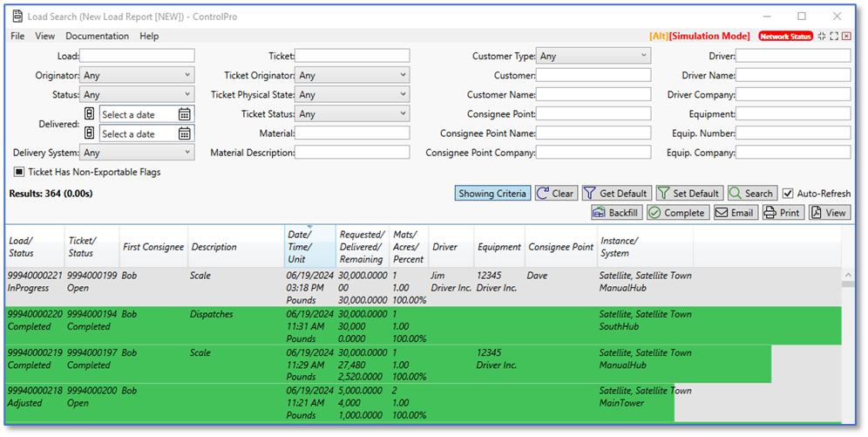
Task: Mark load Complete with checkmark icon
Action: (x=676, y=213)
